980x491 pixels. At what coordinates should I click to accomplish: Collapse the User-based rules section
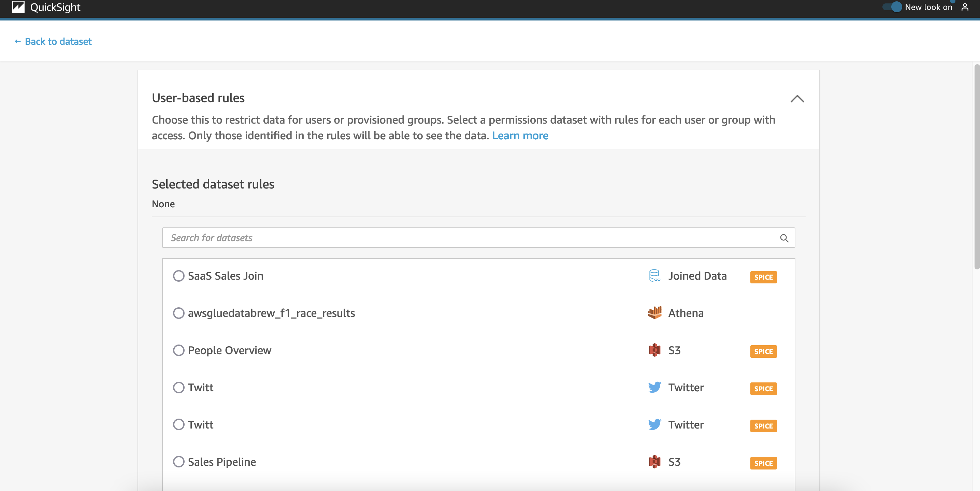click(x=797, y=99)
